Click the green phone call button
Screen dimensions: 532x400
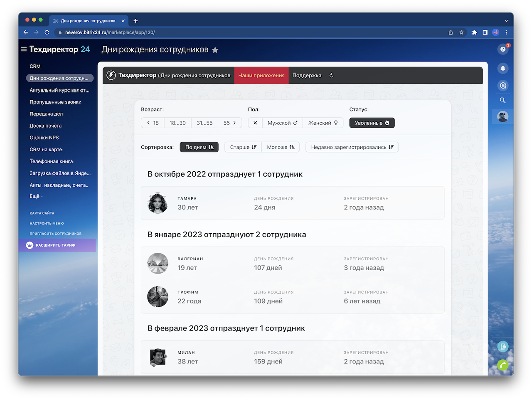pos(503,365)
